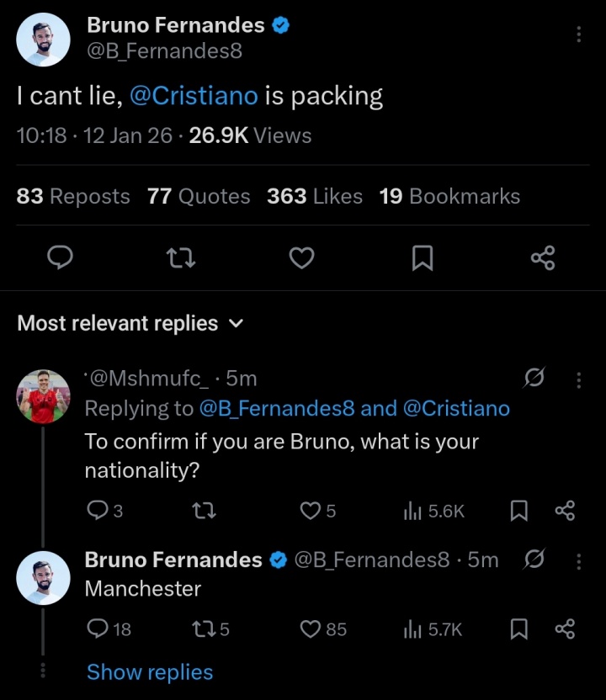
Task: View the 363 Likes count
Action: [314, 196]
